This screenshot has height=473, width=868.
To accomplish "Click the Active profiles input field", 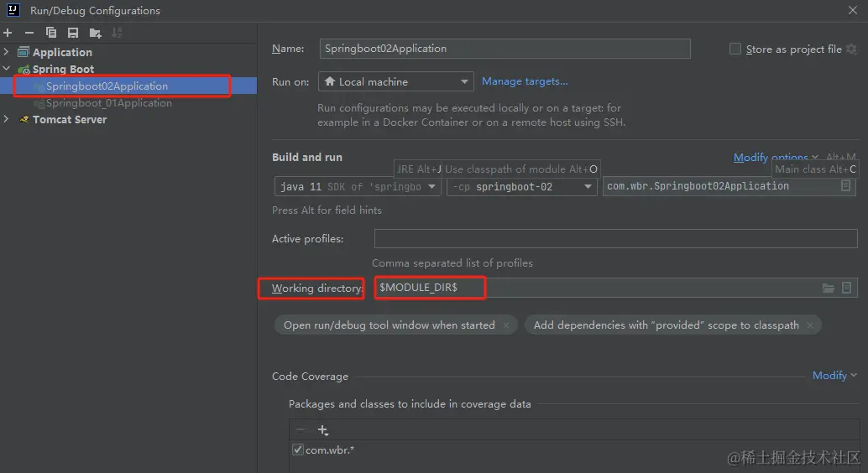I will (615, 238).
